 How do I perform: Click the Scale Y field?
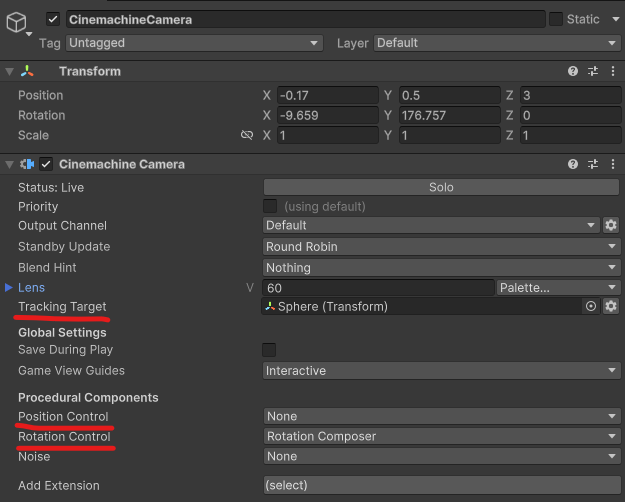coord(450,135)
